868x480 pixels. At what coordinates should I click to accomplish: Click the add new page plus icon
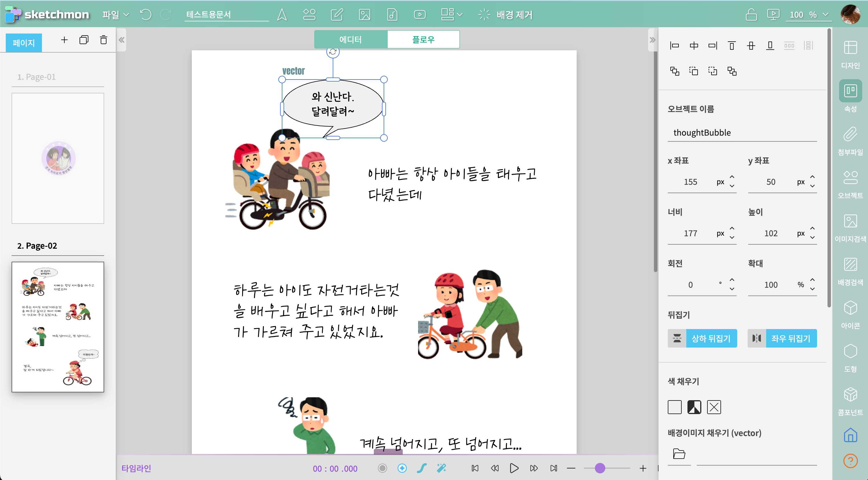point(64,40)
